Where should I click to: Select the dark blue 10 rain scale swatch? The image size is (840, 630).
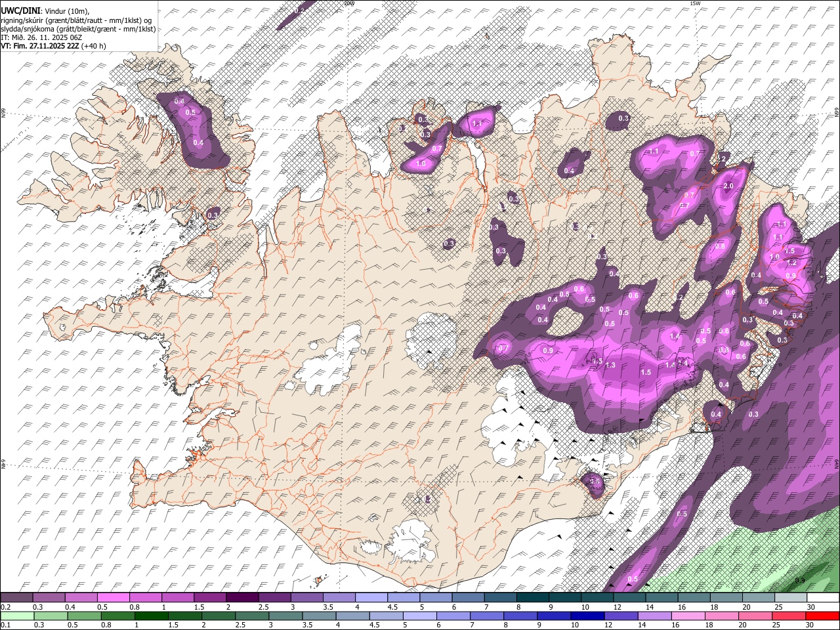pos(587,616)
